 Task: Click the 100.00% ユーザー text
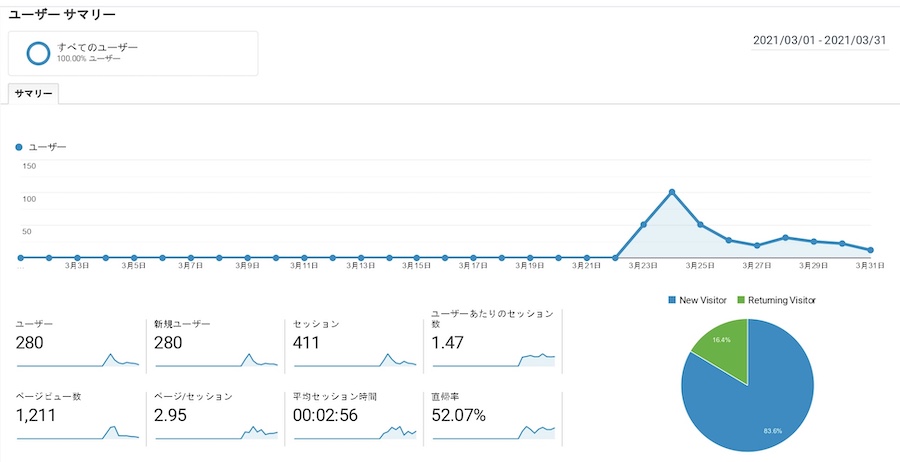(89, 59)
